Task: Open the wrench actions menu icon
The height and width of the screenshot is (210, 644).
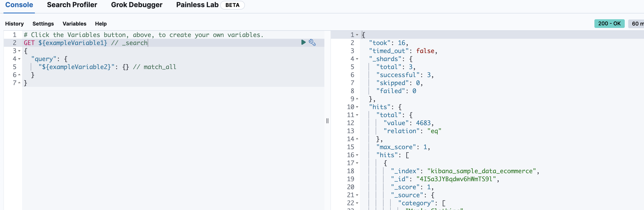Action: (x=312, y=42)
